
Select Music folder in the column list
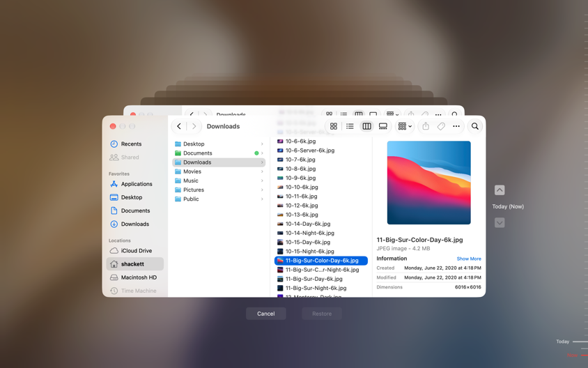[x=219, y=181]
